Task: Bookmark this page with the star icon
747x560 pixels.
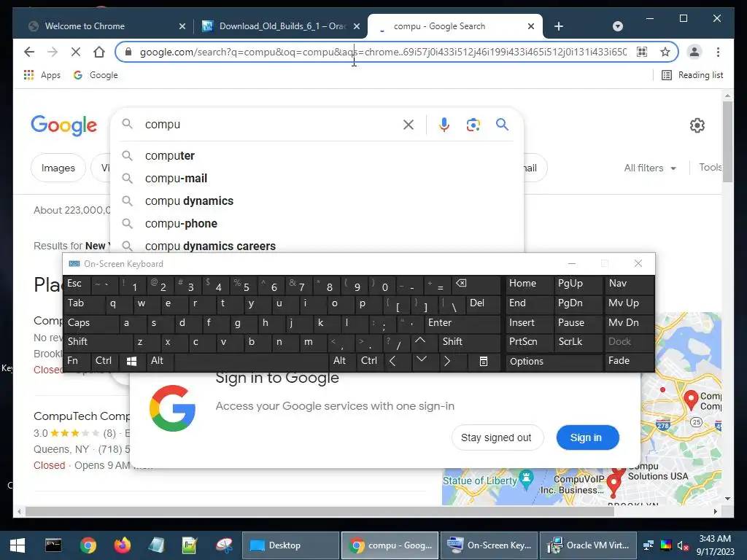Action: click(x=665, y=52)
